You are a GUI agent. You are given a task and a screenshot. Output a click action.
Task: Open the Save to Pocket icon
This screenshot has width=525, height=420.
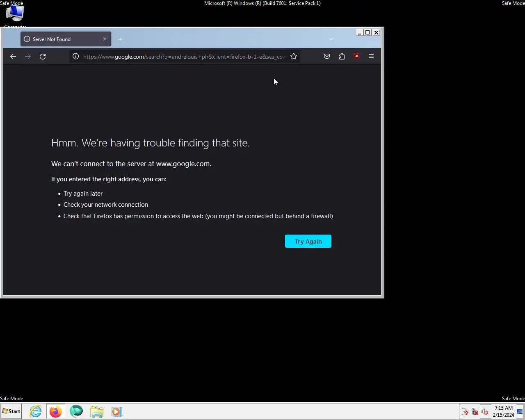327,57
